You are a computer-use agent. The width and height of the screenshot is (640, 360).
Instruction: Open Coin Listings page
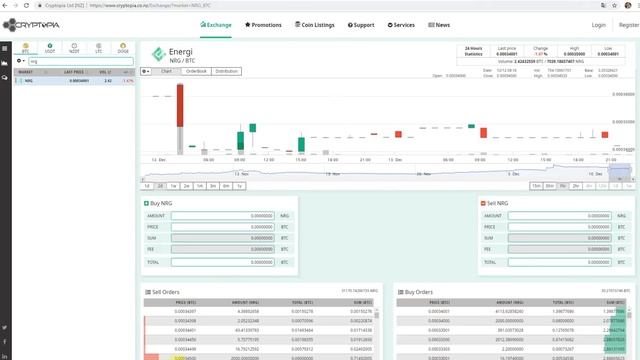(315, 25)
